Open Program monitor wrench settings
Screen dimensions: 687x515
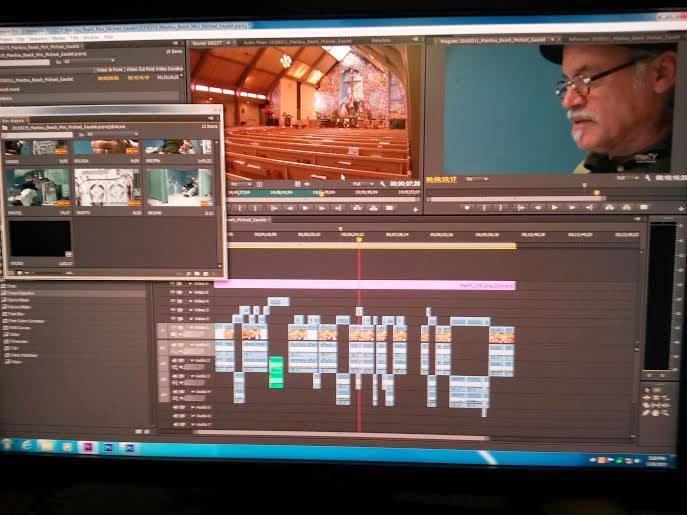coord(648,178)
